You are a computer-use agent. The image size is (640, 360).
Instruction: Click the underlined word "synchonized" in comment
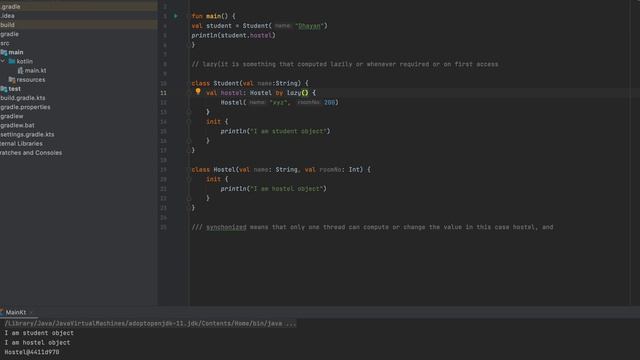(x=226, y=227)
